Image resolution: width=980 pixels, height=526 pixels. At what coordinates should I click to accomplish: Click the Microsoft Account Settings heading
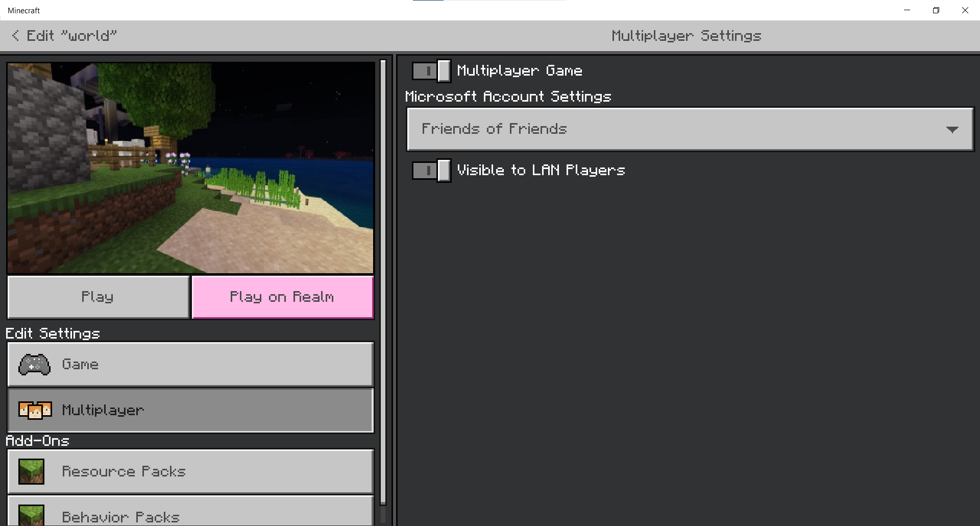pos(508,97)
